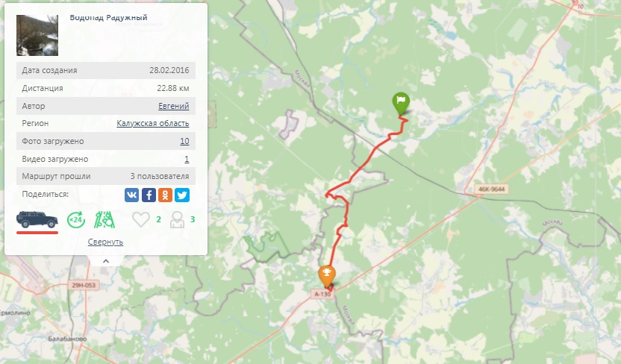Click the 46K-9644 road label on map
The height and width of the screenshot is (364, 621).
point(491,189)
